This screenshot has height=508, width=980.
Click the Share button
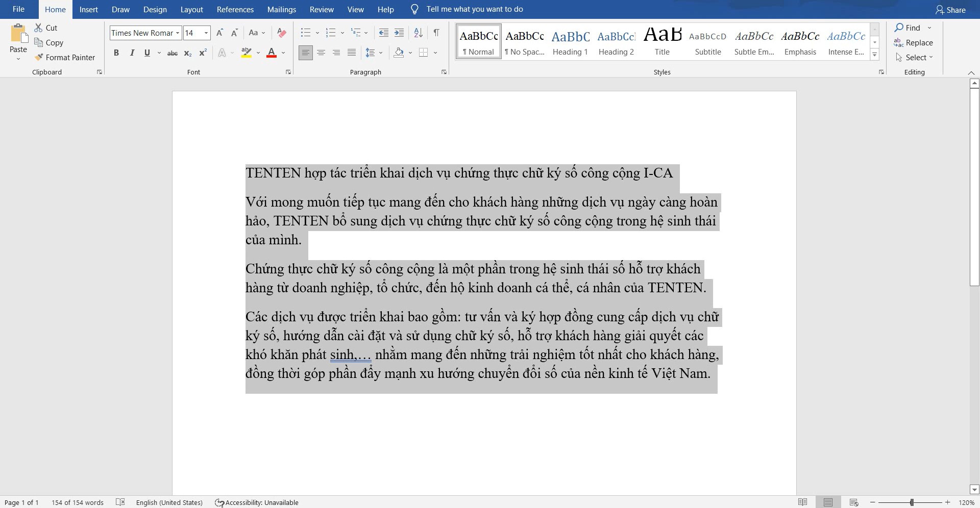(950, 10)
